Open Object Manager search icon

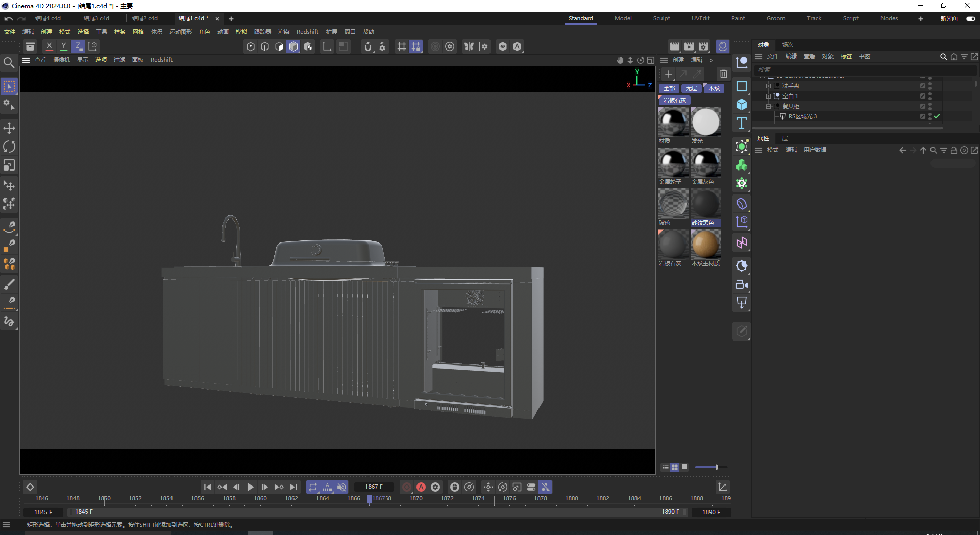click(x=944, y=57)
